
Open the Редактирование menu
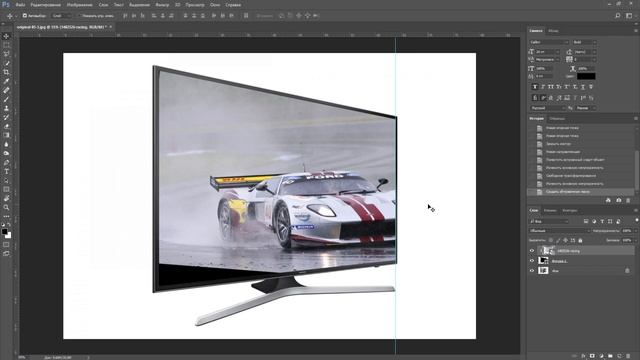46,5
